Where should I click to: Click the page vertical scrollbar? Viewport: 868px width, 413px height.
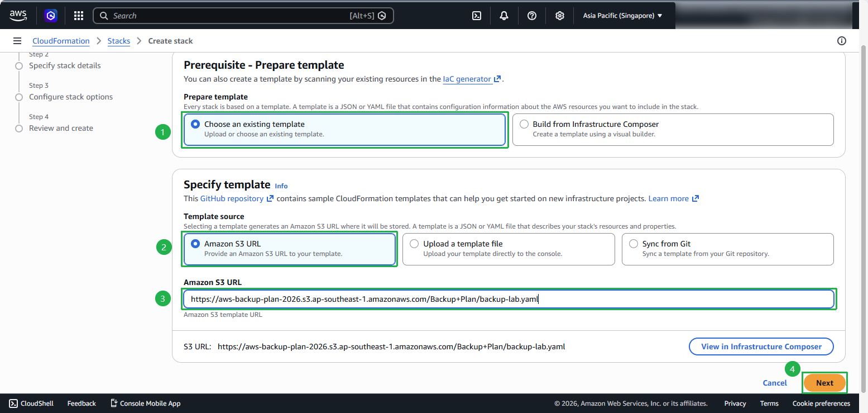[864, 218]
